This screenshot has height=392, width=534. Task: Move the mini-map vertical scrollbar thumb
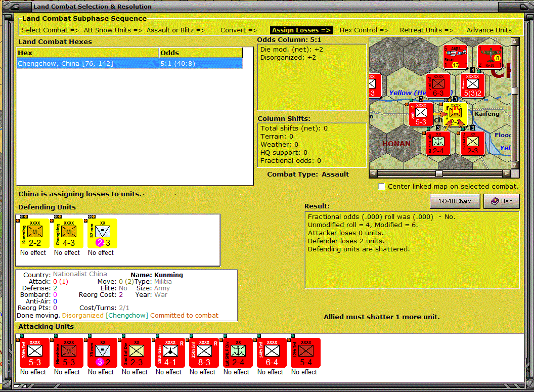(515, 91)
